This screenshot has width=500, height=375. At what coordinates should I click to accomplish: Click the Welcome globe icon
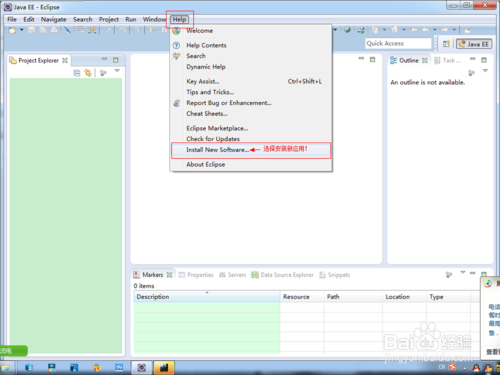tap(176, 31)
